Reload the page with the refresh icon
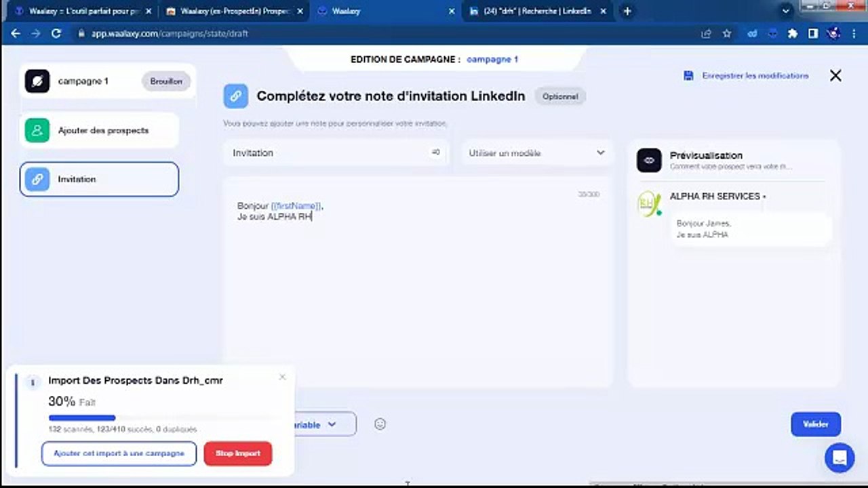This screenshot has height=488, width=868. pos(56,33)
